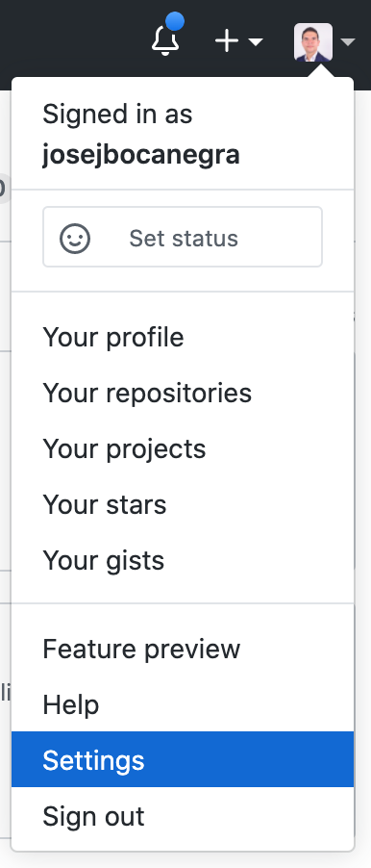The width and height of the screenshot is (371, 868).
Task: Click the blue unread notification dot
Action: click(175, 21)
